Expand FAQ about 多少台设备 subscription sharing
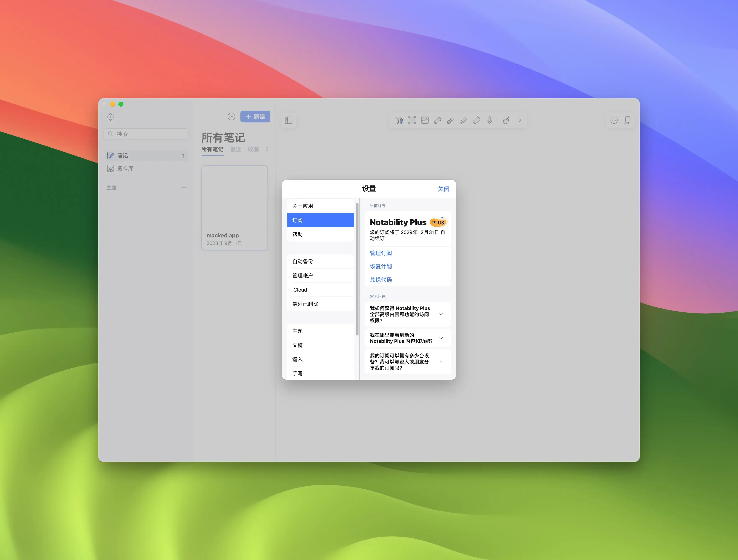 [x=408, y=362]
